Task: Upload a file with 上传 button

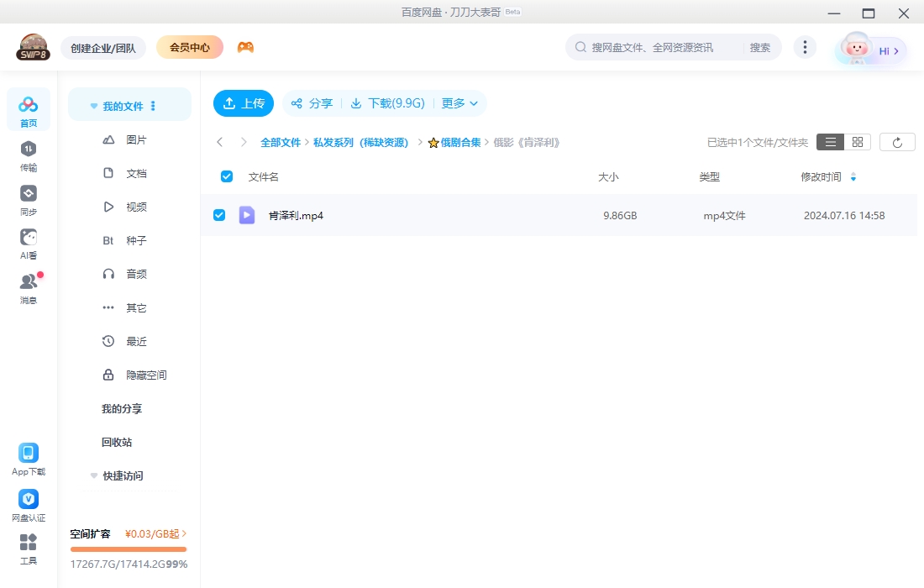Action: (x=243, y=102)
